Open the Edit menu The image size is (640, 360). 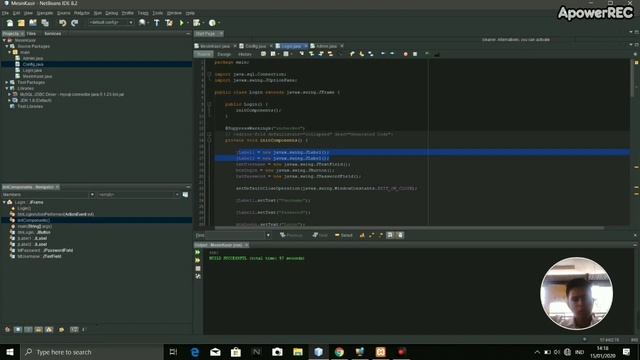(16, 13)
